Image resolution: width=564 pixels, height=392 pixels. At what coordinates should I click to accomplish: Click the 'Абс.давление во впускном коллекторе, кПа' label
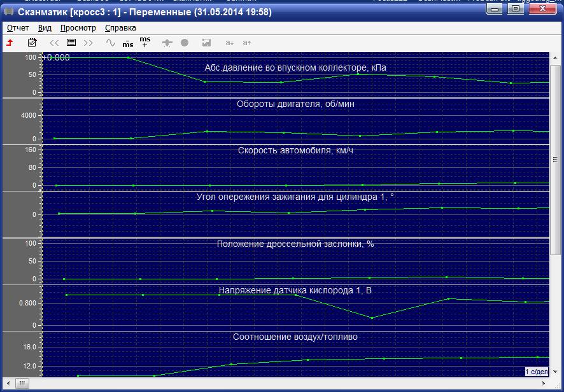[x=295, y=67]
